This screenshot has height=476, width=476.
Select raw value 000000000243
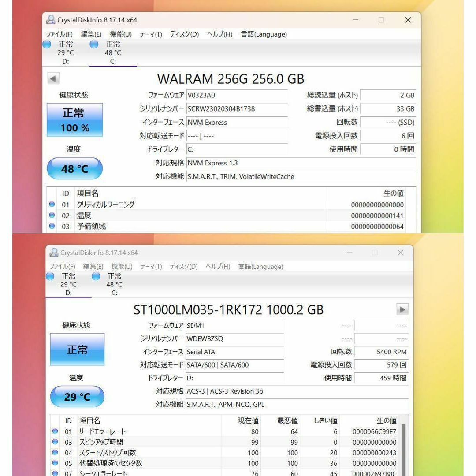click(374, 453)
